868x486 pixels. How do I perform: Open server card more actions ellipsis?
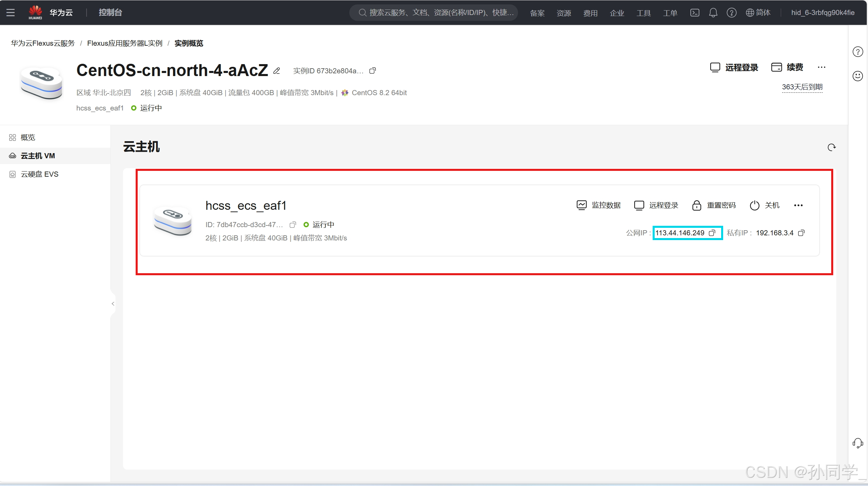[x=798, y=205]
